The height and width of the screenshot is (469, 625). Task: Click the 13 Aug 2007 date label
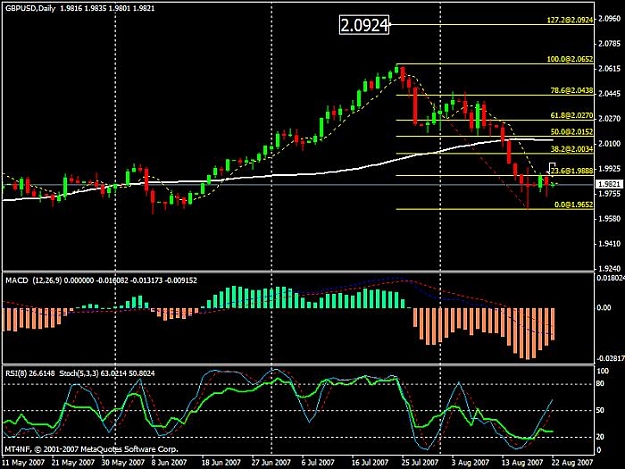point(523,462)
